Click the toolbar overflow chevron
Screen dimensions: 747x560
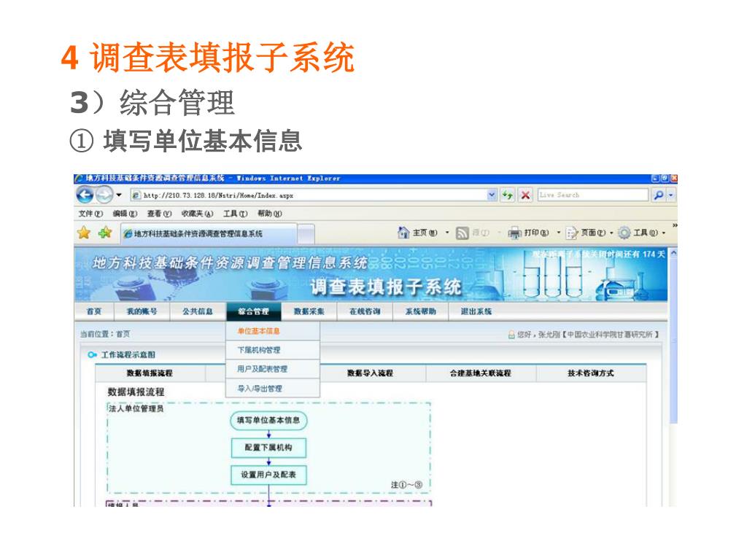[674, 225]
